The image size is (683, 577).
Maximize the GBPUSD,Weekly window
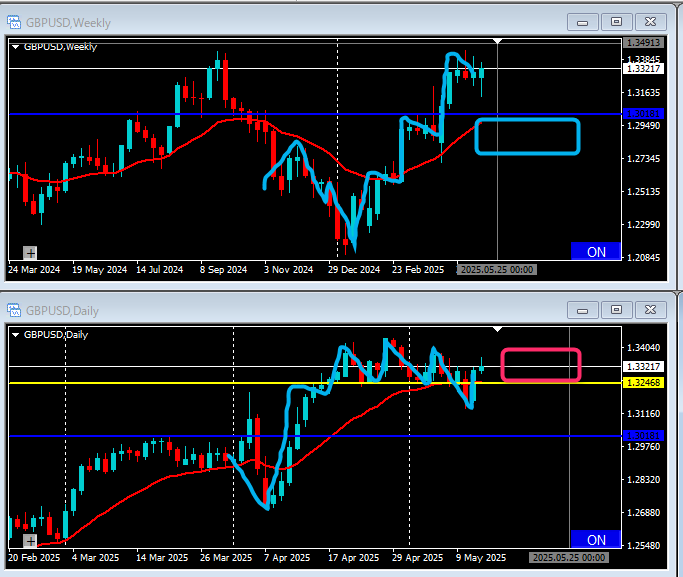click(616, 22)
